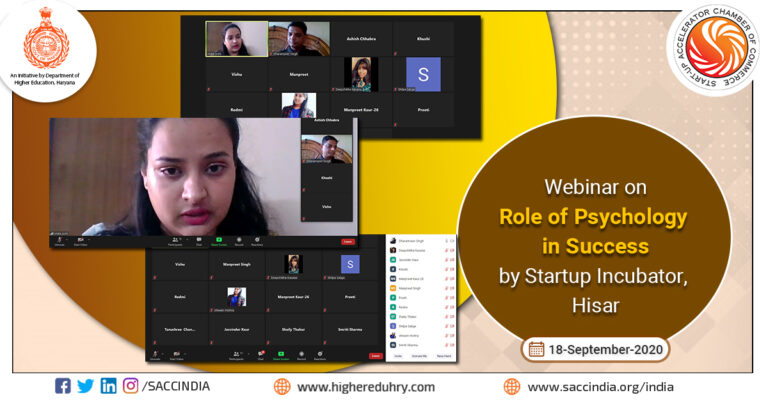Image resolution: width=768 pixels, height=402 pixels.
Task: Click the globe icon beside www.highereduhry.com
Action: coord(282,386)
